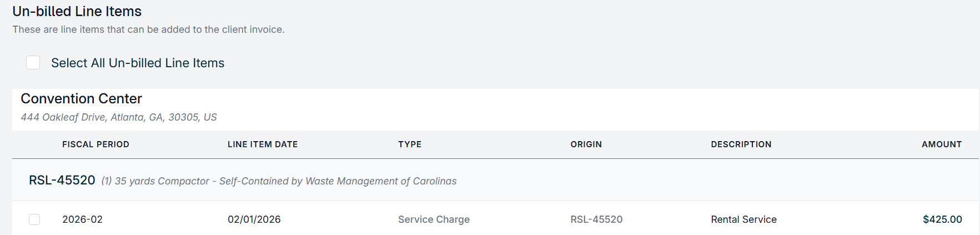
Task: Click the 444 Oakleaf Drive address
Action: pyautogui.click(x=119, y=117)
